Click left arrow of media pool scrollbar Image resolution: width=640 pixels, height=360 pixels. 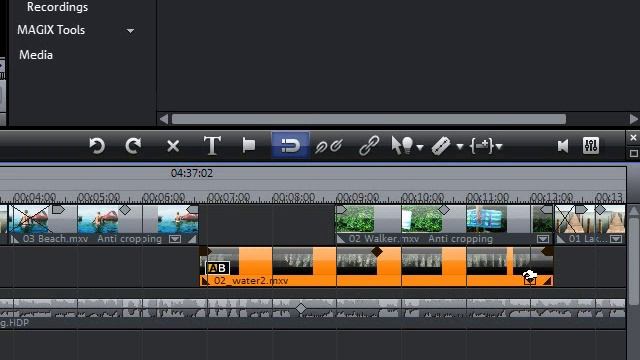click(x=164, y=119)
